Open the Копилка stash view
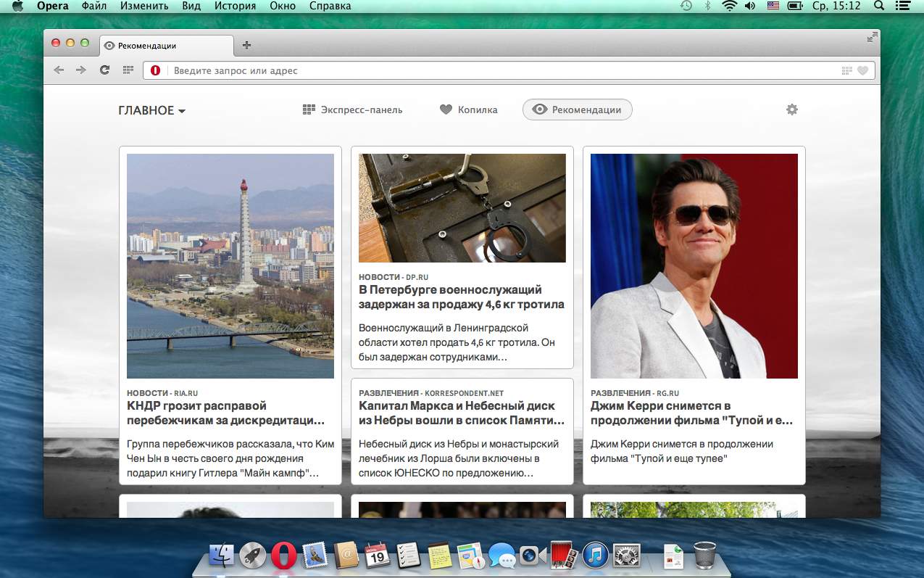The height and width of the screenshot is (578, 924). 468,110
